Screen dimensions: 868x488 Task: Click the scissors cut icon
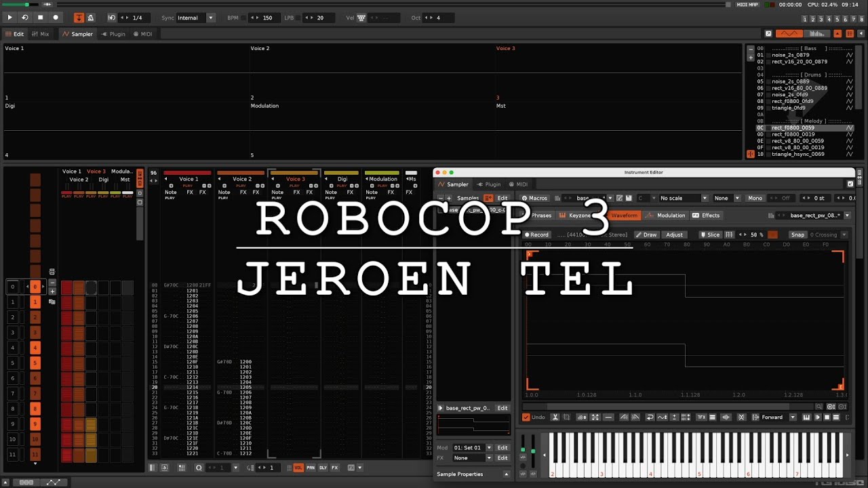555,418
